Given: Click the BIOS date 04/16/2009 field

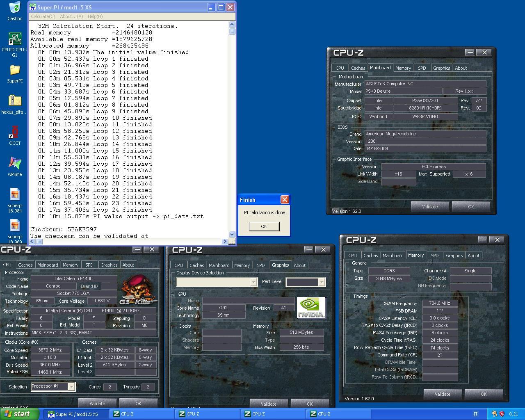Looking at the screenshot, I should pos(425,149).
